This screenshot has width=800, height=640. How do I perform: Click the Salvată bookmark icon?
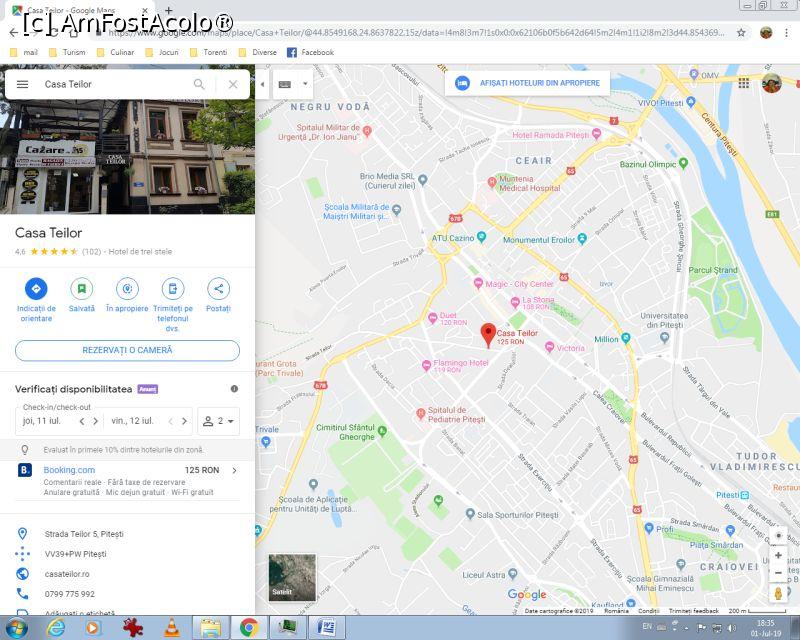[82, 289]
